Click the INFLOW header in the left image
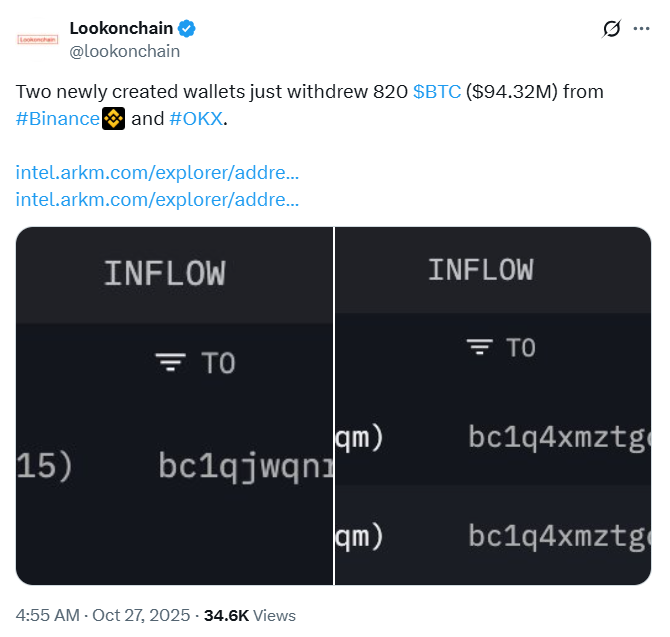670x637 pixels. (164, 273)
